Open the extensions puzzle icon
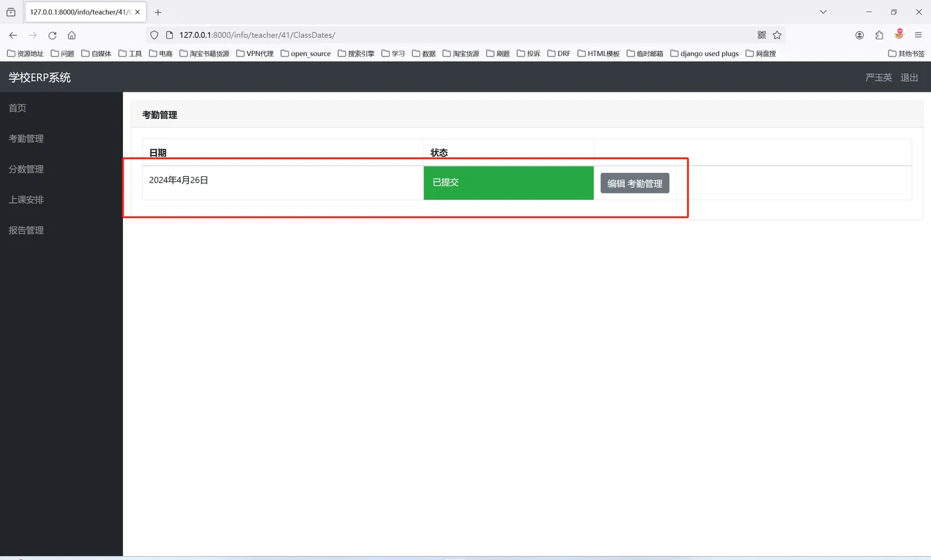Viewport: 931px width, 560px height. (879, 35)
